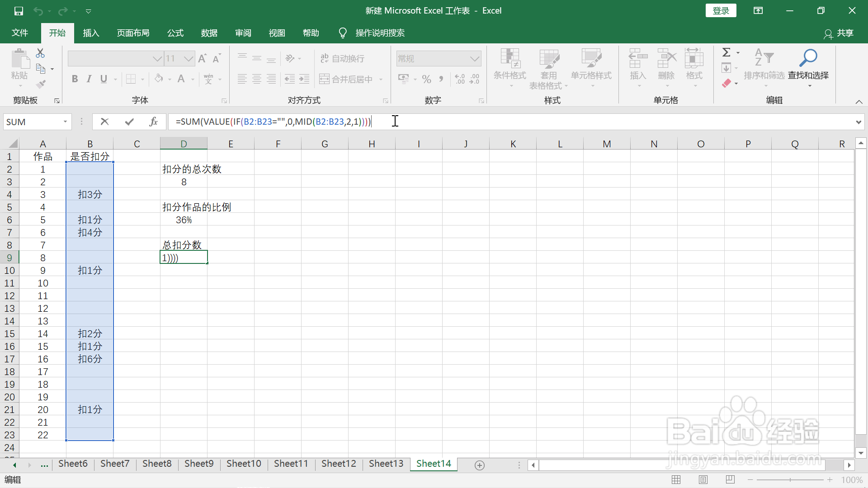
Task: Click the AutoSum icon
Action: [x=727, y=52]
